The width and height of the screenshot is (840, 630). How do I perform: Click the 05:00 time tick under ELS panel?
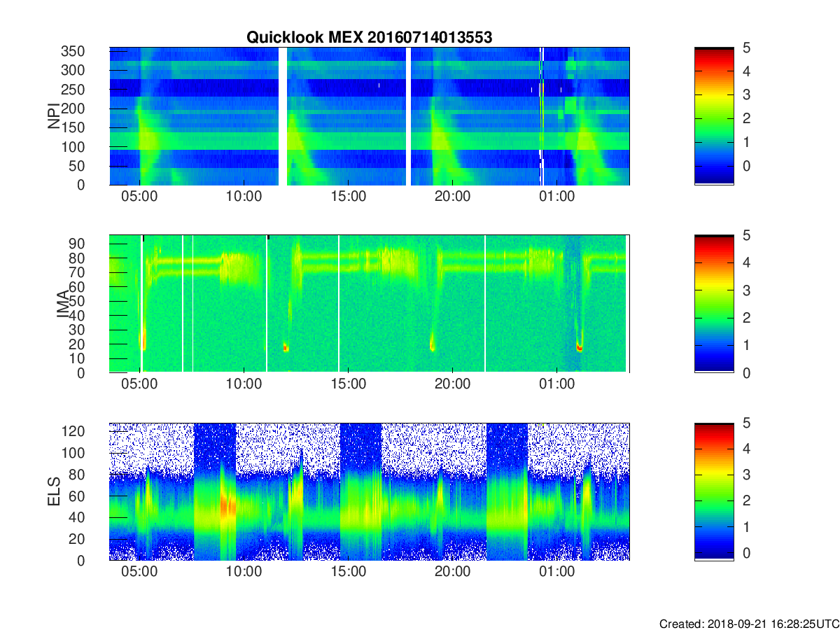coord(140,573)
